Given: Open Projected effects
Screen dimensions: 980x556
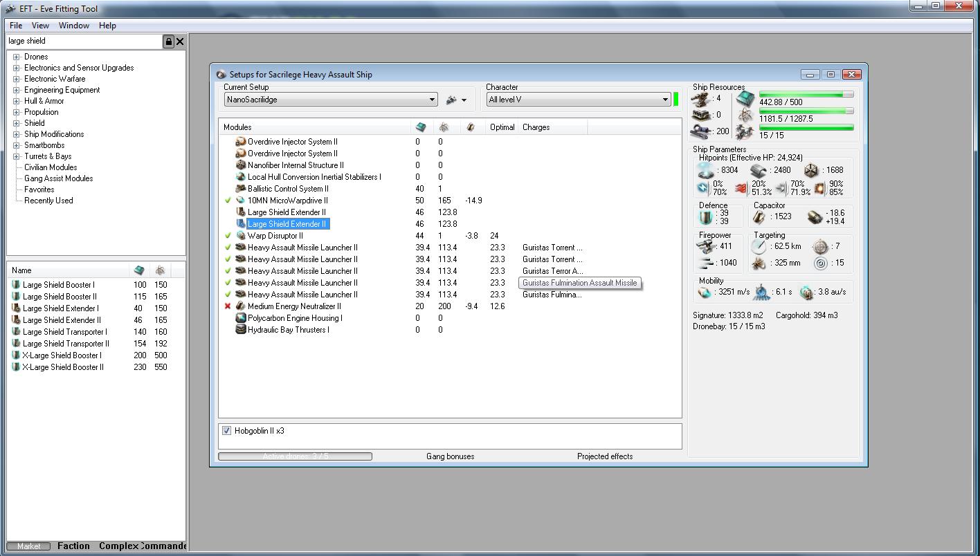Looking at the screenshot, I should coord(605,456).
